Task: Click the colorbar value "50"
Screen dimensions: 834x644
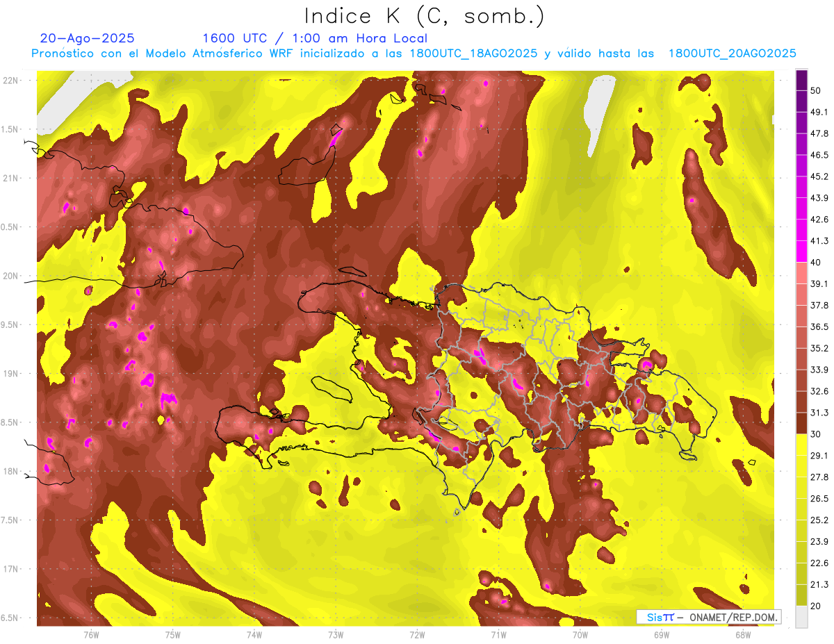Action: (x=816, y=90)
